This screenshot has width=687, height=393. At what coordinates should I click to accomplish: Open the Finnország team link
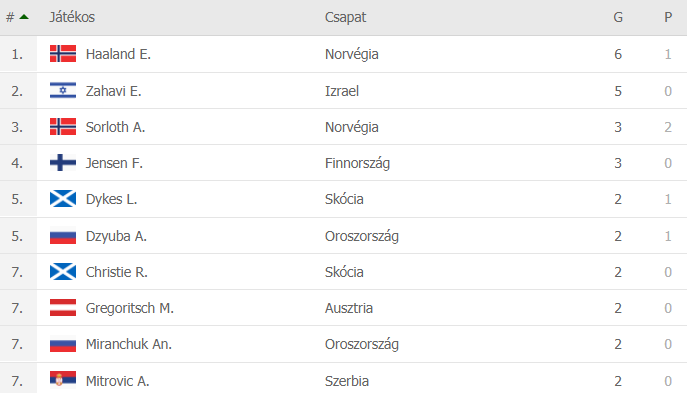click(x=357, y=163)
